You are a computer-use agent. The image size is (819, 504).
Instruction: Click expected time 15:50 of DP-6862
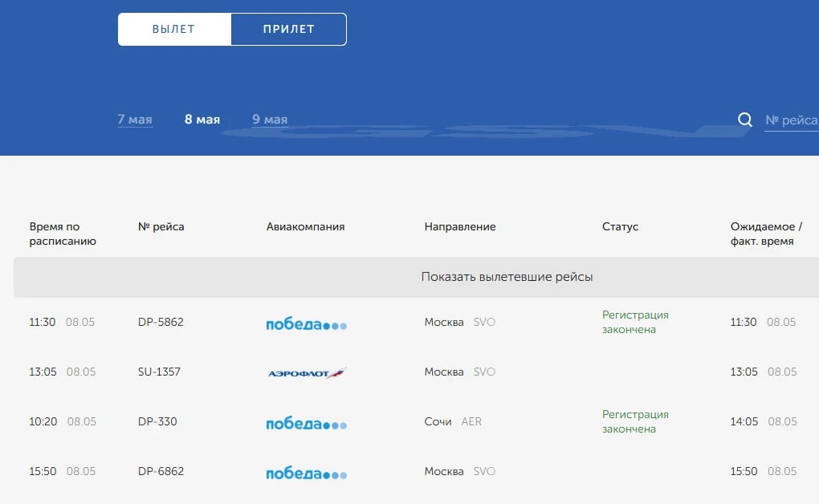[x=744, y=471]
